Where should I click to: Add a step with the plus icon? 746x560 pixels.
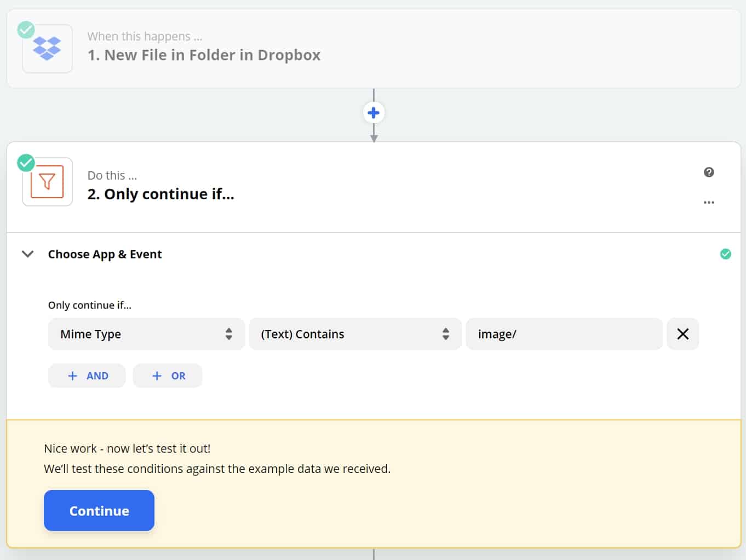click(x=374, y=113)
